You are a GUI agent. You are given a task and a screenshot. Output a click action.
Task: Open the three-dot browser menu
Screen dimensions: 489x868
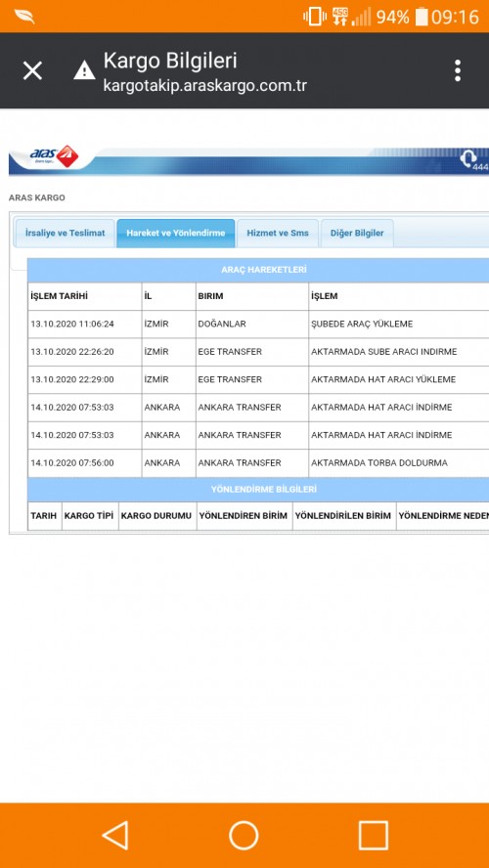coord(458,70)
